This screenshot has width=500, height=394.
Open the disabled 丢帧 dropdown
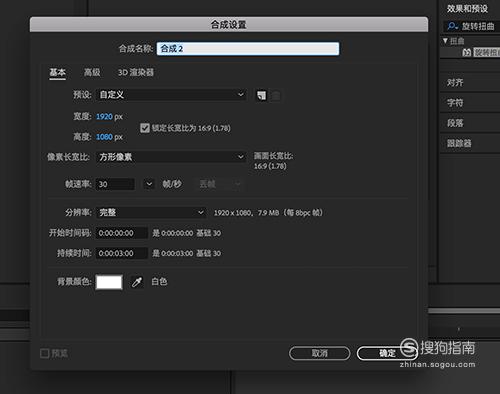[219, 184]
